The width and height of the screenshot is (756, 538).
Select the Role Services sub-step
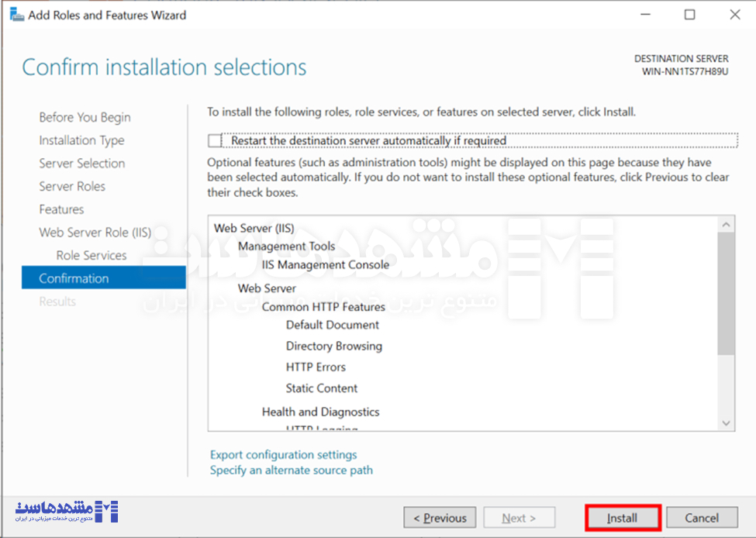91,256
